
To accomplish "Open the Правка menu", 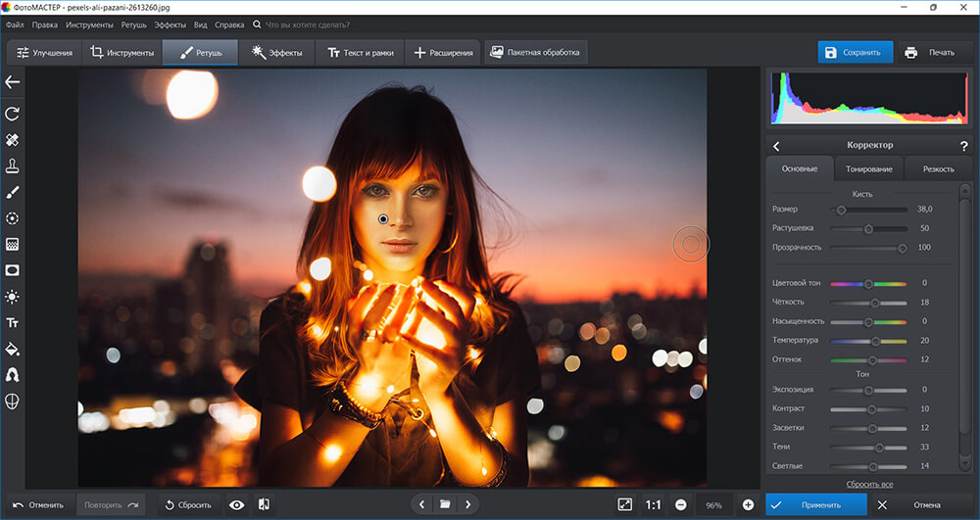I will pyautogui.click(x=44, y=24).
